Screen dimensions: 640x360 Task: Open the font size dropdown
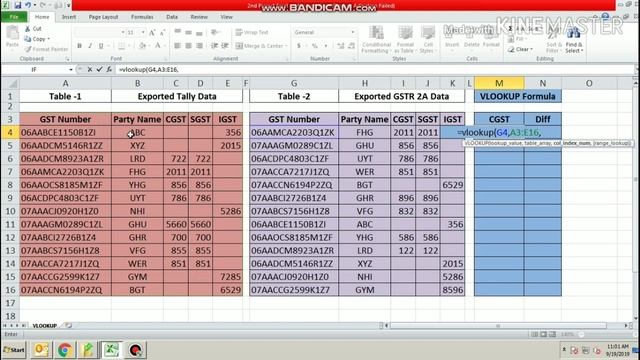143,32
